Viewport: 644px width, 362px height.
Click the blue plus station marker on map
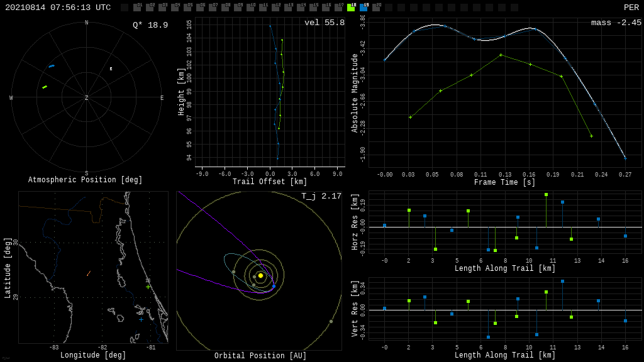click(x=141, y=319)
